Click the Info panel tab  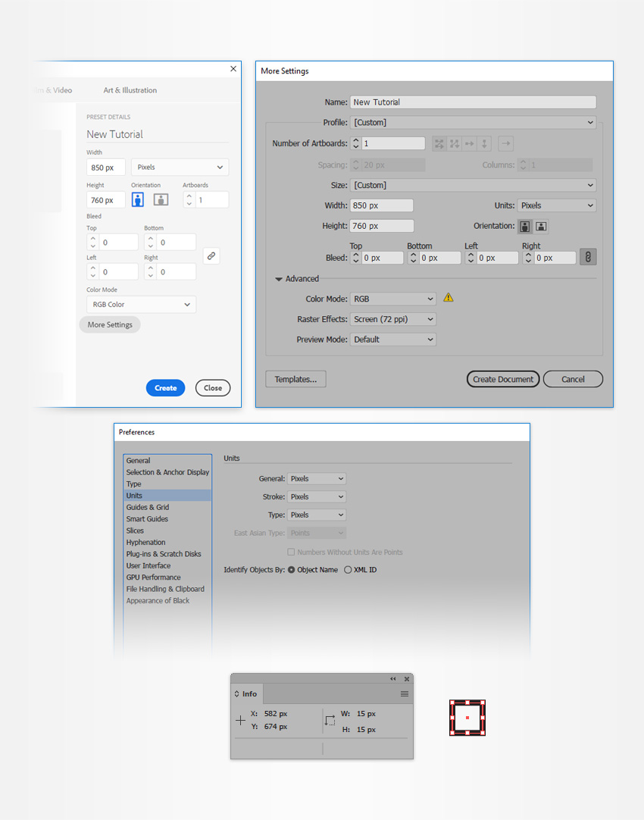[247, 694]
